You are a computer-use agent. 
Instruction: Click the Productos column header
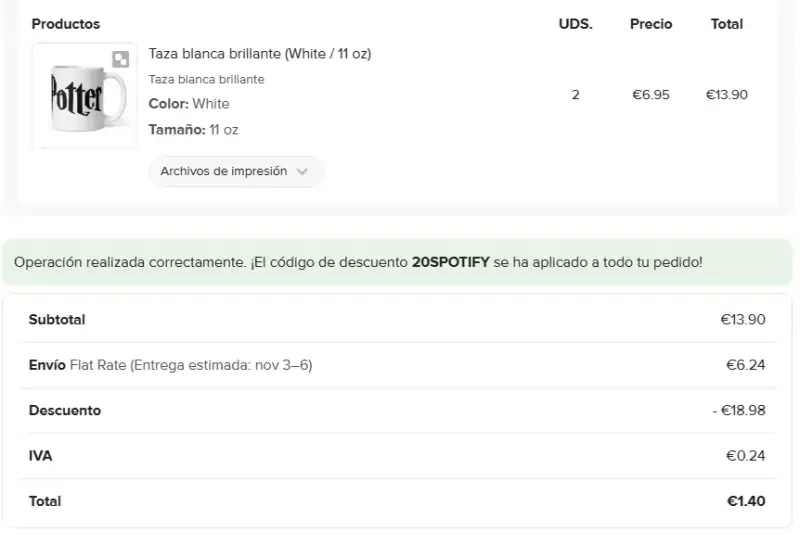66,24
